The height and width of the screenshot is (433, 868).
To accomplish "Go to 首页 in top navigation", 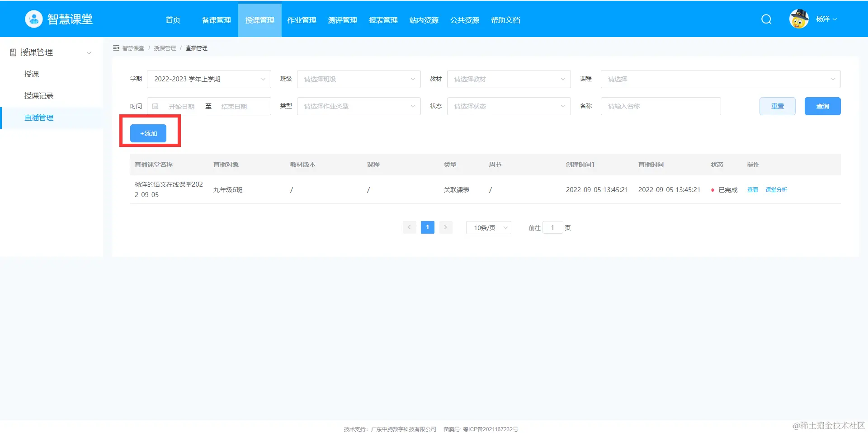I will tap(173, 20).
